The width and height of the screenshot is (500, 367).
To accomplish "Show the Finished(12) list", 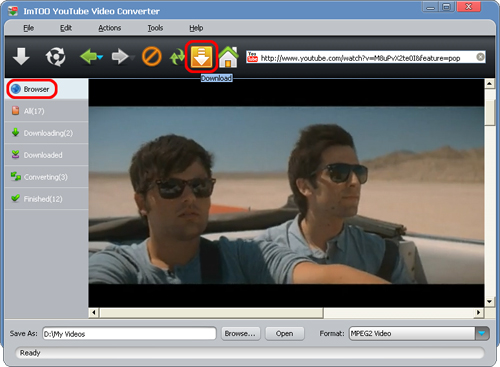I will [46, 199].
